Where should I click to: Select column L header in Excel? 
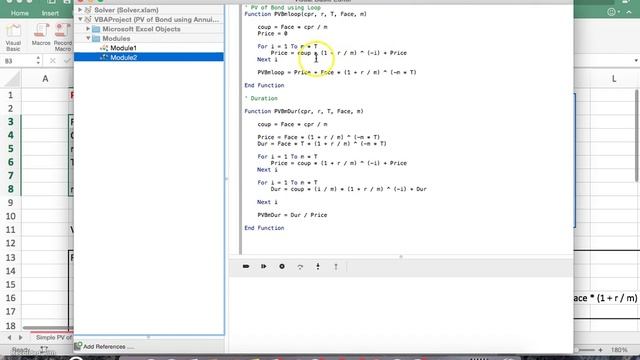pos(613,78)
